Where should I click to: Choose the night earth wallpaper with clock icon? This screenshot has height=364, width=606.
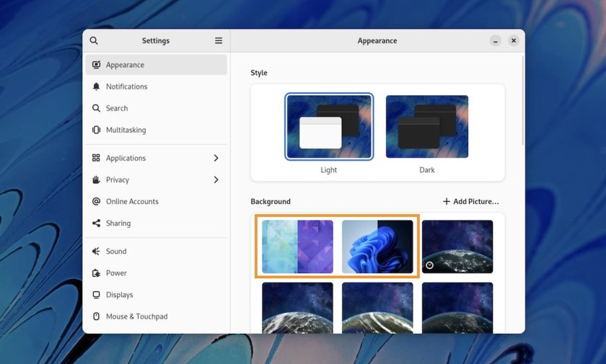457,247
